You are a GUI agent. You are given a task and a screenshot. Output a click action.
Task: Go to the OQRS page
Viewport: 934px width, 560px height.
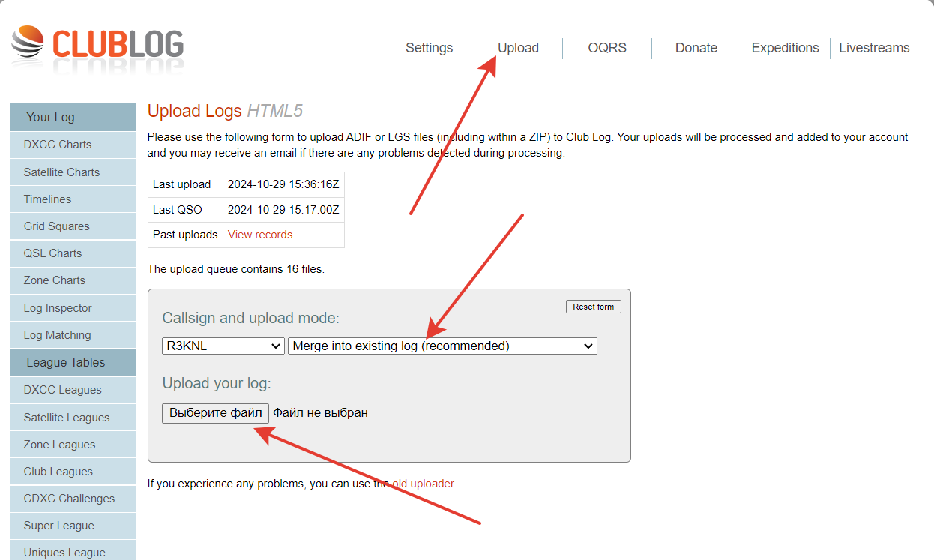(x=607, y=48)
